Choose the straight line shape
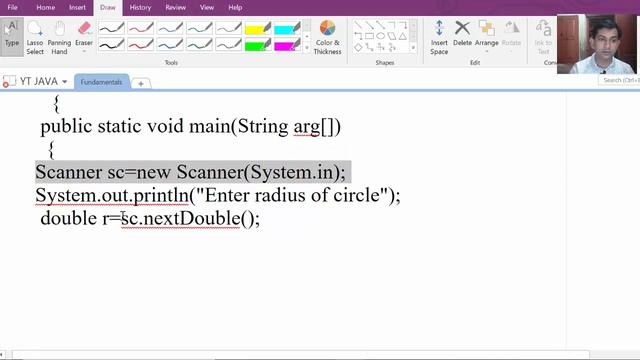Screen dimensions: 640x360 (x=358, y=25)
